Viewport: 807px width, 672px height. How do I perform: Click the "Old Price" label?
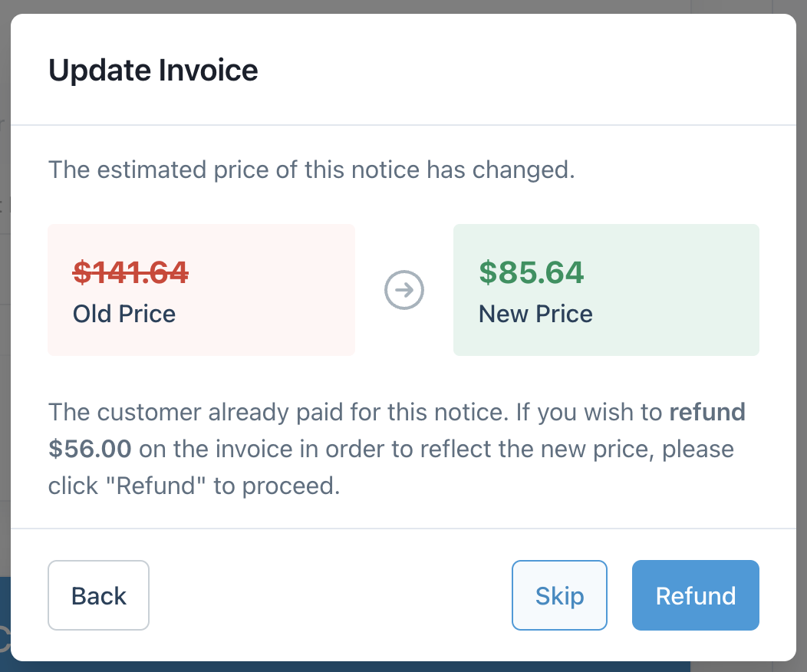coord(124,314)
